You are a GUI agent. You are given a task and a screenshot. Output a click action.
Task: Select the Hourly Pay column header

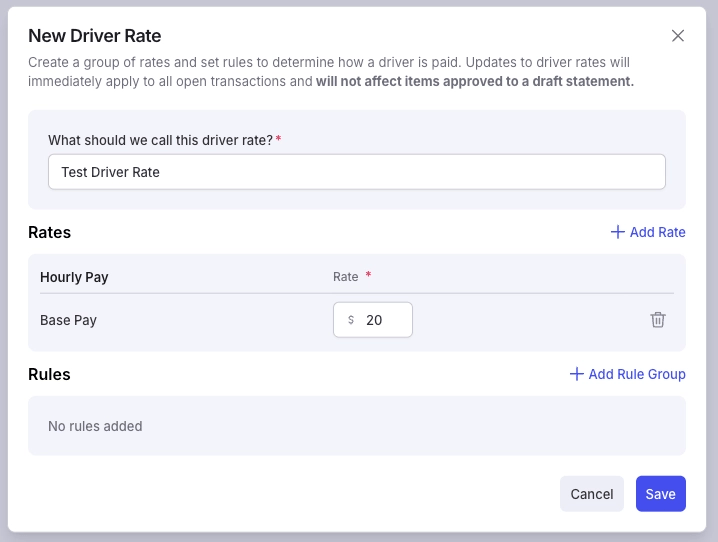74,277
